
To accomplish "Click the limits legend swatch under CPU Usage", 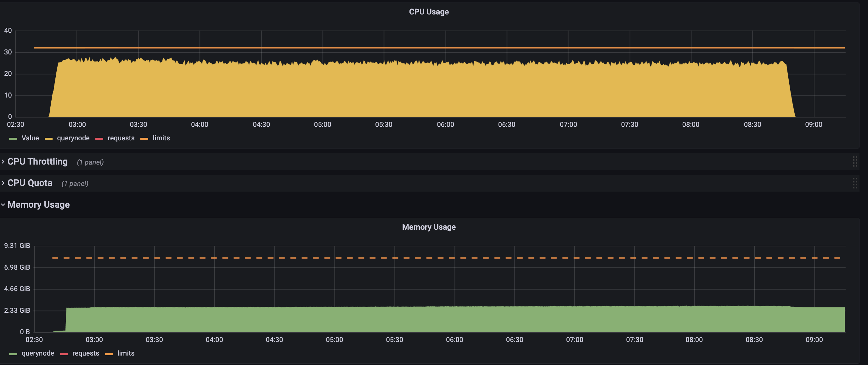I will pyautogui.click(x=144, y=138).
